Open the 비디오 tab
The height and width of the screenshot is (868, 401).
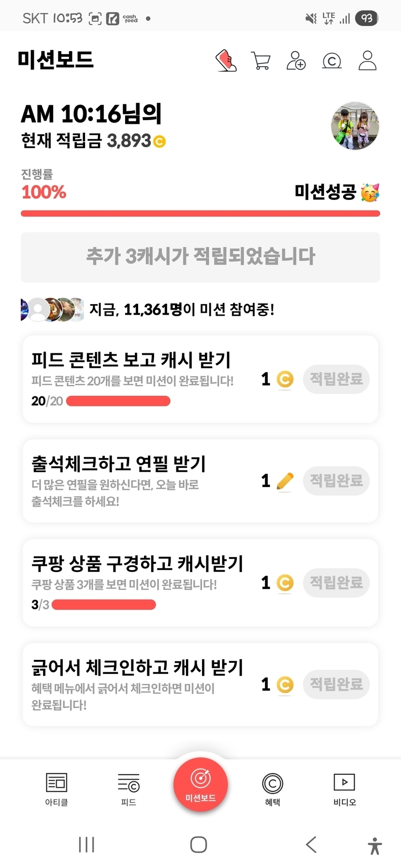344,789
